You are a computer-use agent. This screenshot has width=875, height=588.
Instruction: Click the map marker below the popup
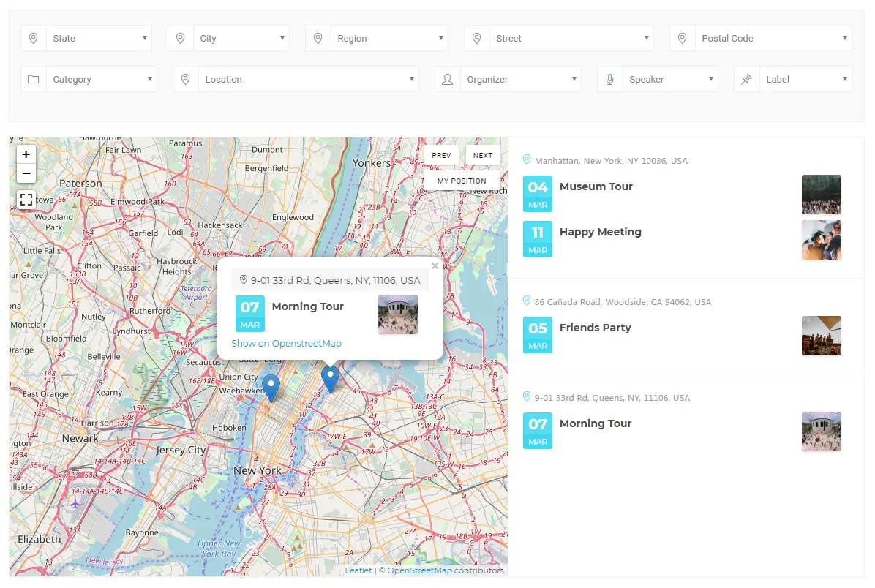(330, 377)
